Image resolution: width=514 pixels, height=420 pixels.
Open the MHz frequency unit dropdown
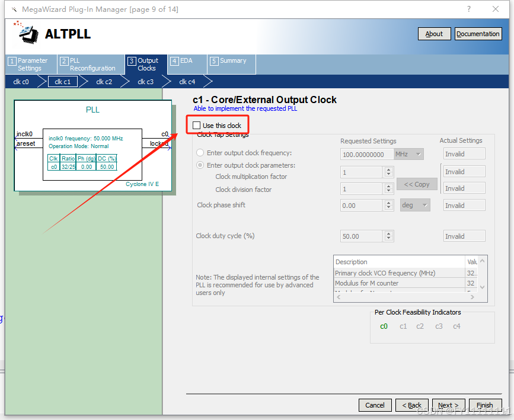(x=408, y=154)
